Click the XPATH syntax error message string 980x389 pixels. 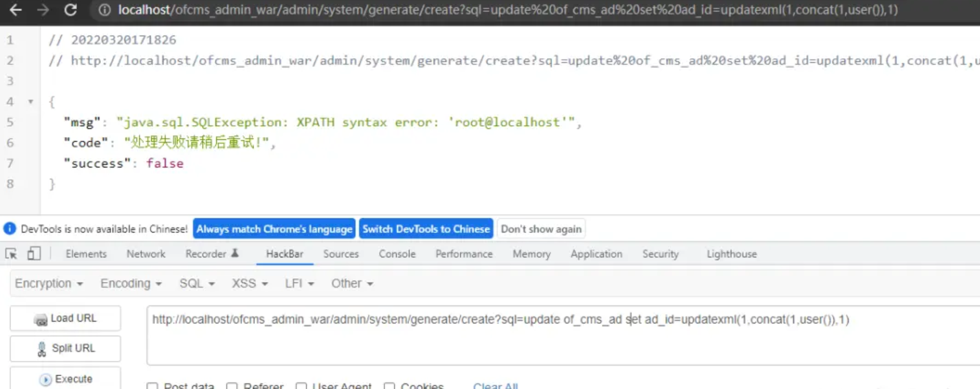coord(345,122)
